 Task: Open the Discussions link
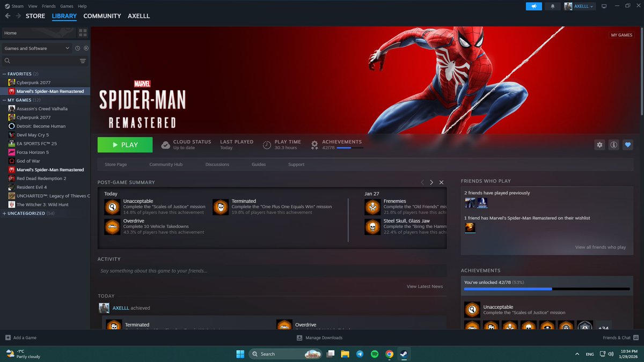point(217,164)
